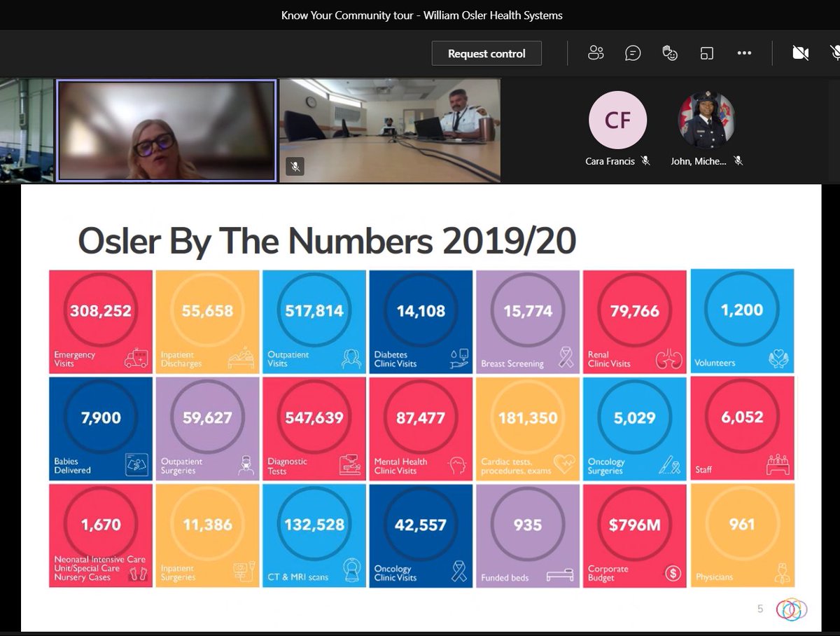Click the muted mic icon on conference room tile
Viewport: 840px width, 636px height.
[x=295, y=167]
